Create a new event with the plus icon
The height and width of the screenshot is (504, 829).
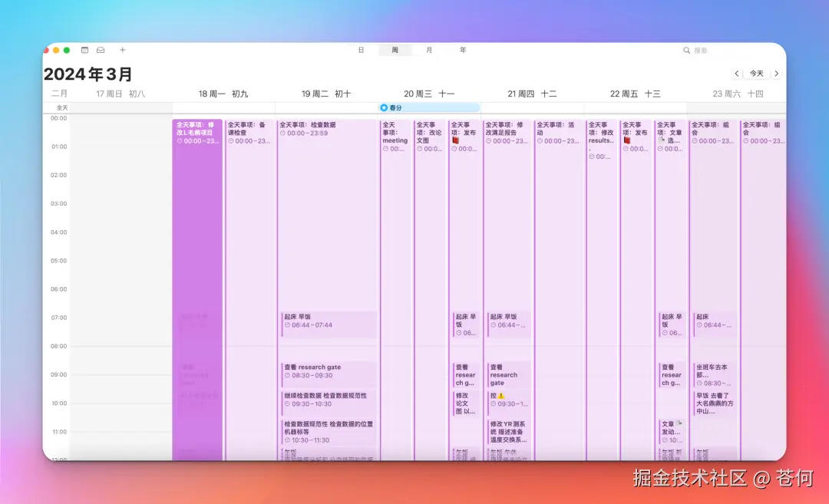click(x=122, y=50)
